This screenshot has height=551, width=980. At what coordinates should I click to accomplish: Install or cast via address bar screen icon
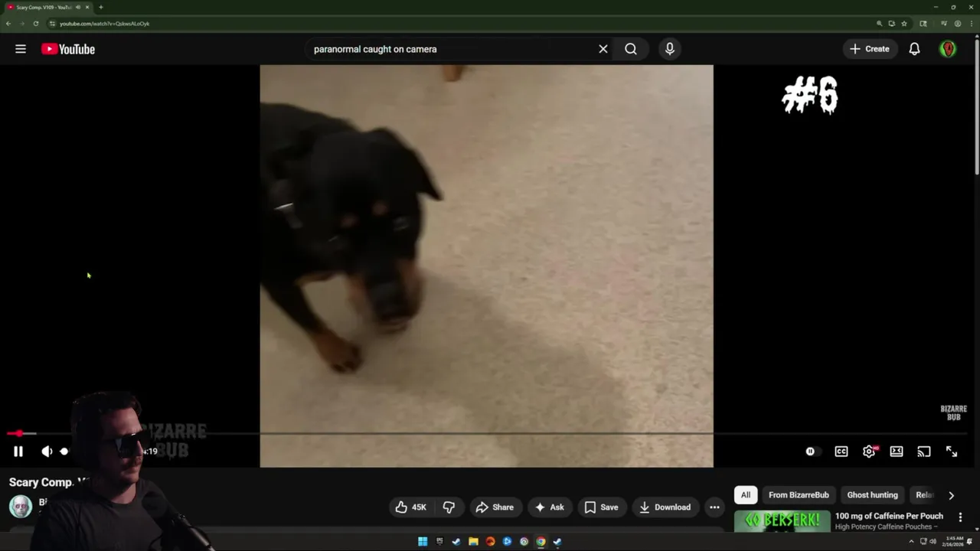click(x=891, y=24)
